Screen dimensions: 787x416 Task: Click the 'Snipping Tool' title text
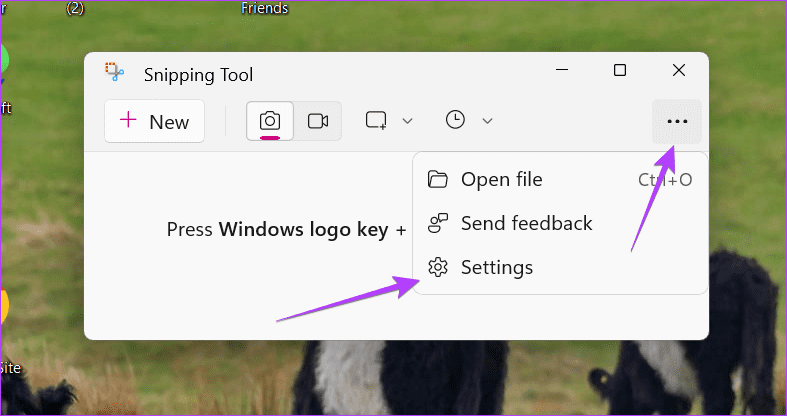coord(198,75)
